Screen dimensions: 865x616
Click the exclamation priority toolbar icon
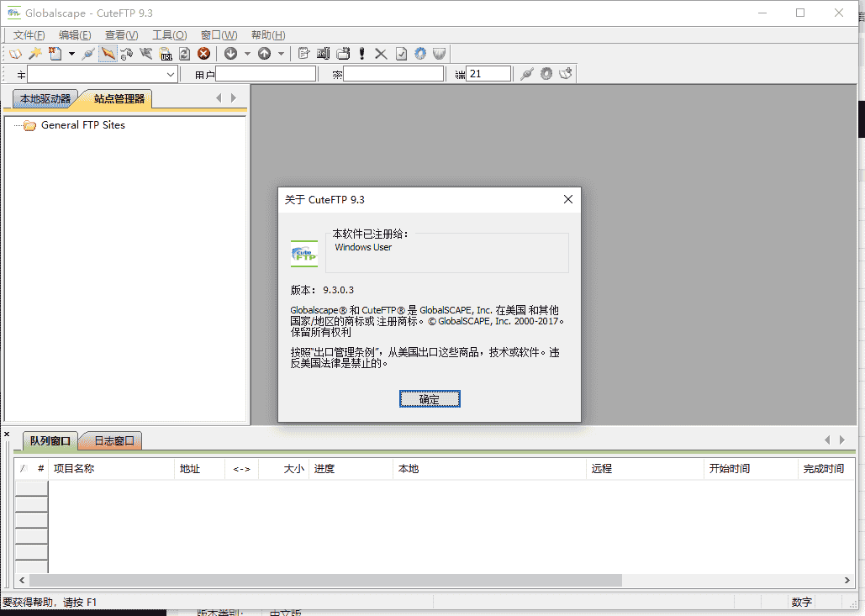coord(361,53)
